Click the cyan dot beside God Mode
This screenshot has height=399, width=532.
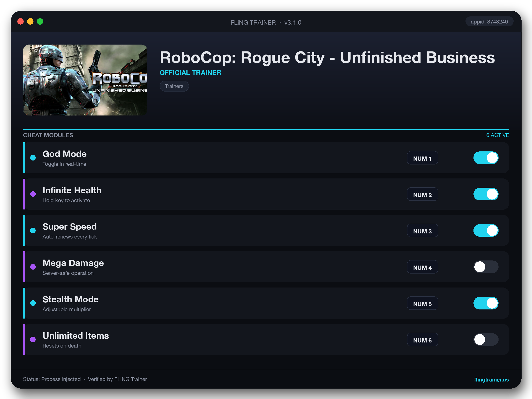coord(33,158)
